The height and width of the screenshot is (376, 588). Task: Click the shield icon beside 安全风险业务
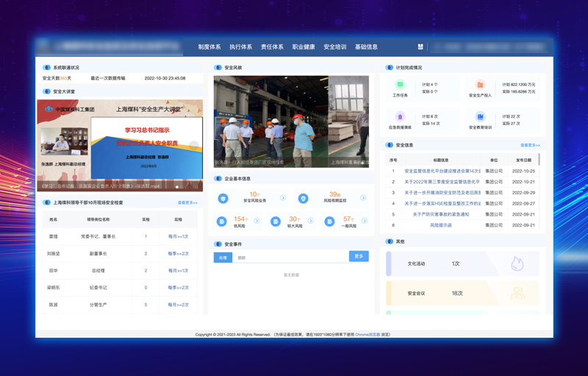tap(223, 198)
